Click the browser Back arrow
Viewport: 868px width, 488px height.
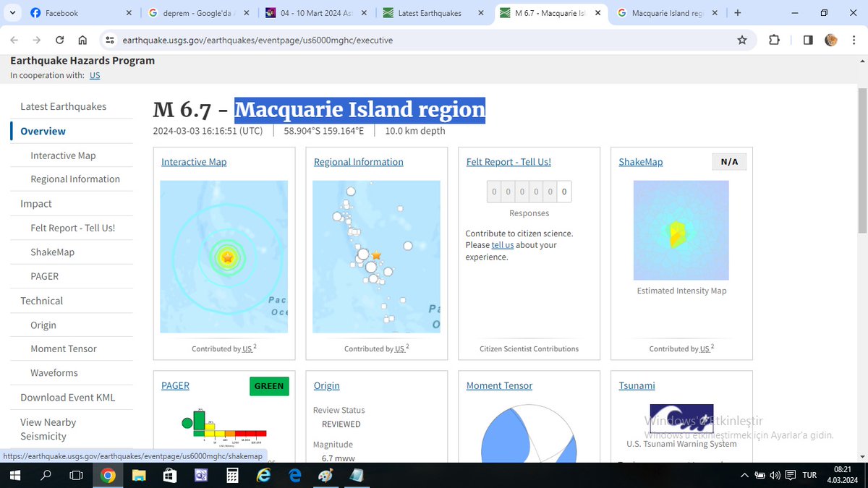coord(15,40)
